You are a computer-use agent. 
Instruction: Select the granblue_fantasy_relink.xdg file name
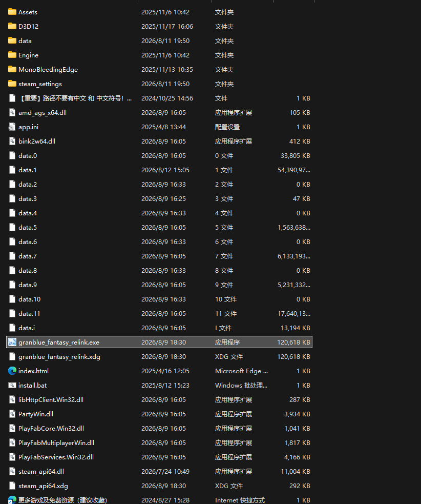[59, 357]
